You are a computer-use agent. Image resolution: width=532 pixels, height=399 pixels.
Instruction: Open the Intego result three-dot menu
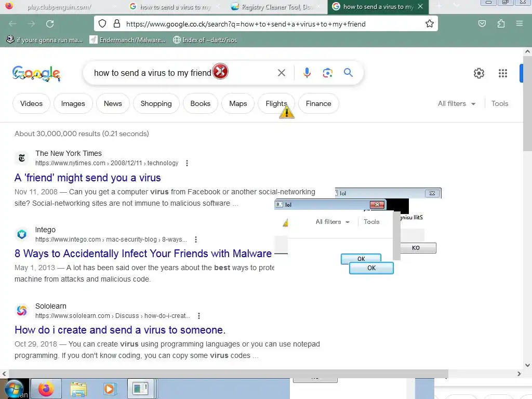[196, 240]
